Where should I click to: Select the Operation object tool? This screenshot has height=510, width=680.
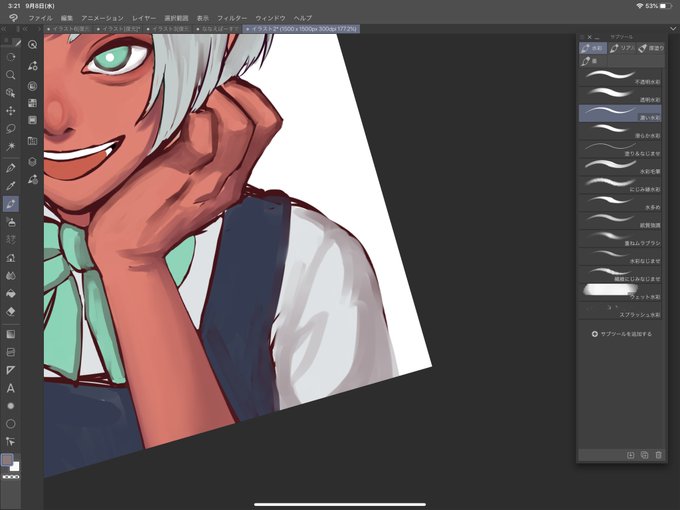[x=11, y=93]
